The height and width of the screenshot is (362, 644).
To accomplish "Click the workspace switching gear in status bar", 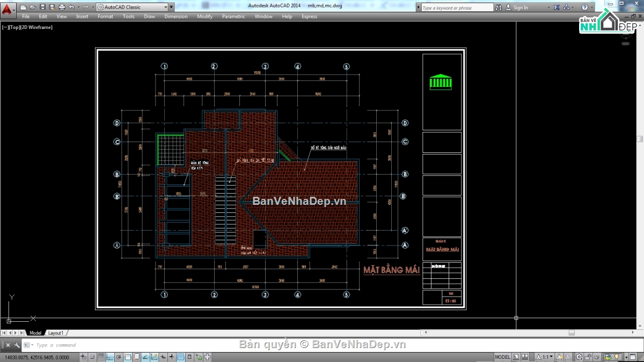I will click(580, 357).
